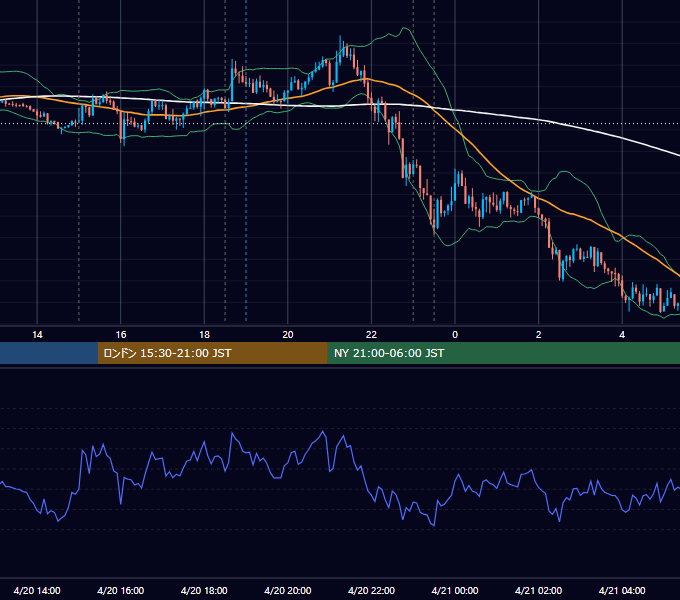The image size is (680, 600).
Task: Click the 4/21 02:00 lower axis label
Action: point(538,590)
